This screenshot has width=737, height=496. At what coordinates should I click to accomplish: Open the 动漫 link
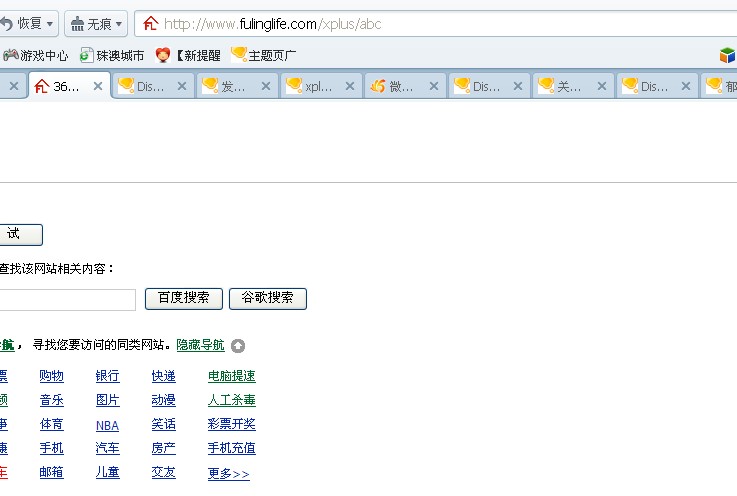coord(164,400)
